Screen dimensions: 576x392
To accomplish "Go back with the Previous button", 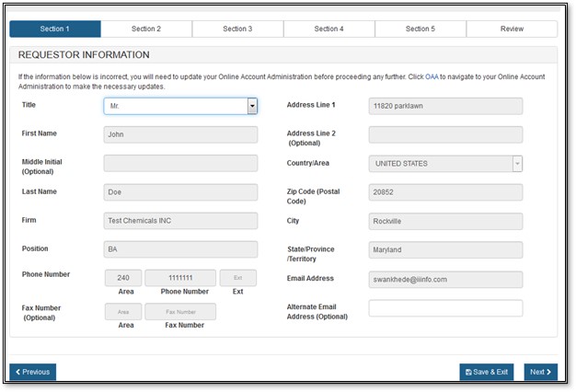I will (33, 372).
